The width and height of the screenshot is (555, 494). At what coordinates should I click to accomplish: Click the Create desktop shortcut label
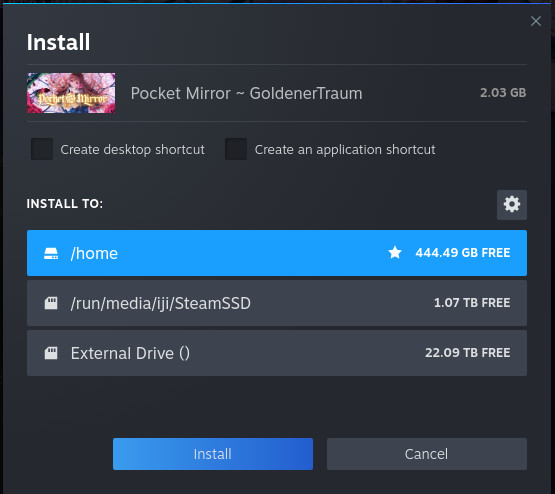[x=132, y=150]
